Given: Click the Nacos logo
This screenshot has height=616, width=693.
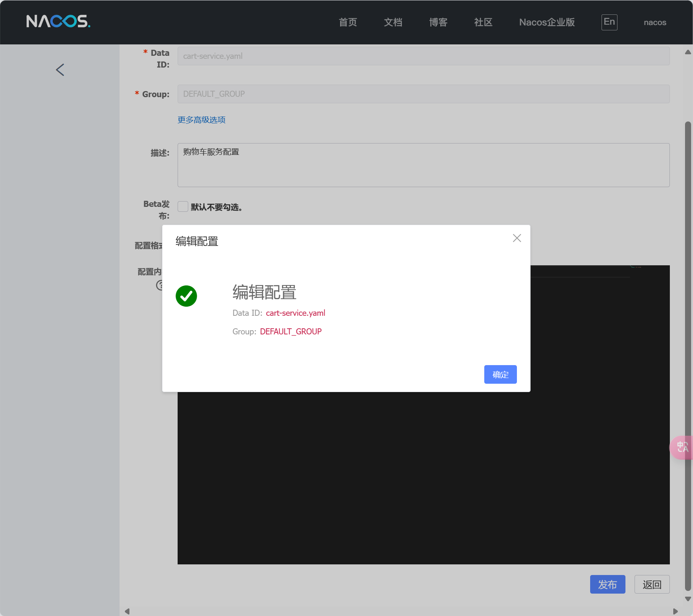Looking at the screenshot, I should tap(58, 22).
